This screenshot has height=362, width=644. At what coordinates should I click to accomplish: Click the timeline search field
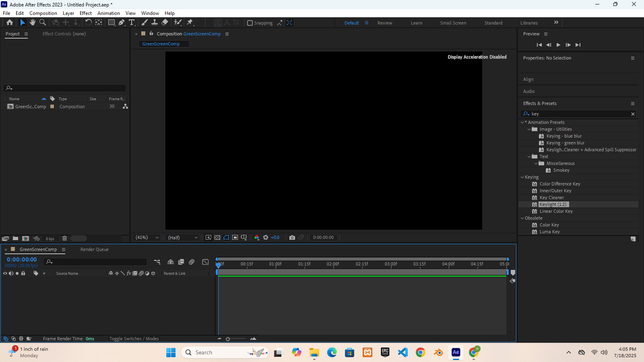(x=95, y=262)
